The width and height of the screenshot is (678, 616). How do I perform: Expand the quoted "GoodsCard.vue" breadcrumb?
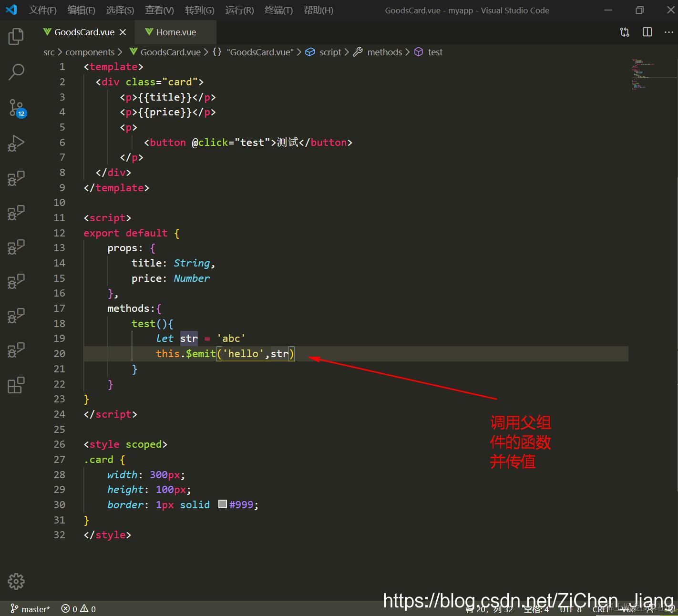coord(260,52)
